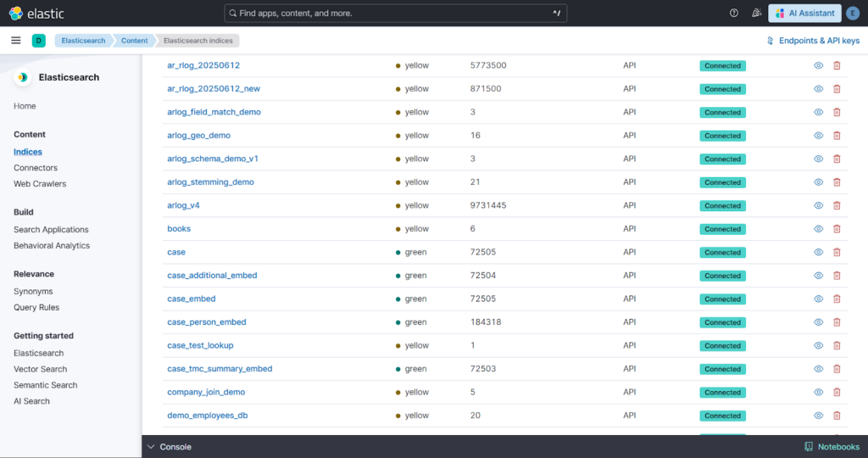Viewport: 868px width, 458px height.
Task: Expand the Console bar
Action: pyautogui.click(x=170, y=447)
